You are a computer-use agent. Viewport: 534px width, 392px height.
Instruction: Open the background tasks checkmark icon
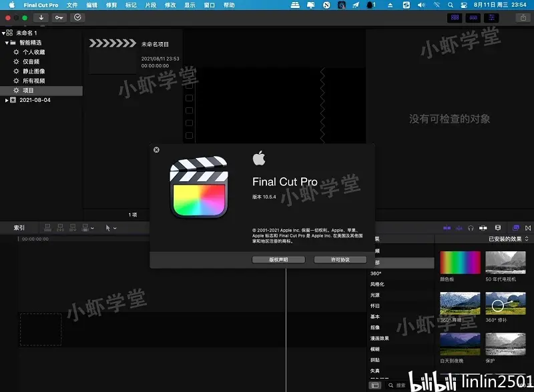pos(77,18)
